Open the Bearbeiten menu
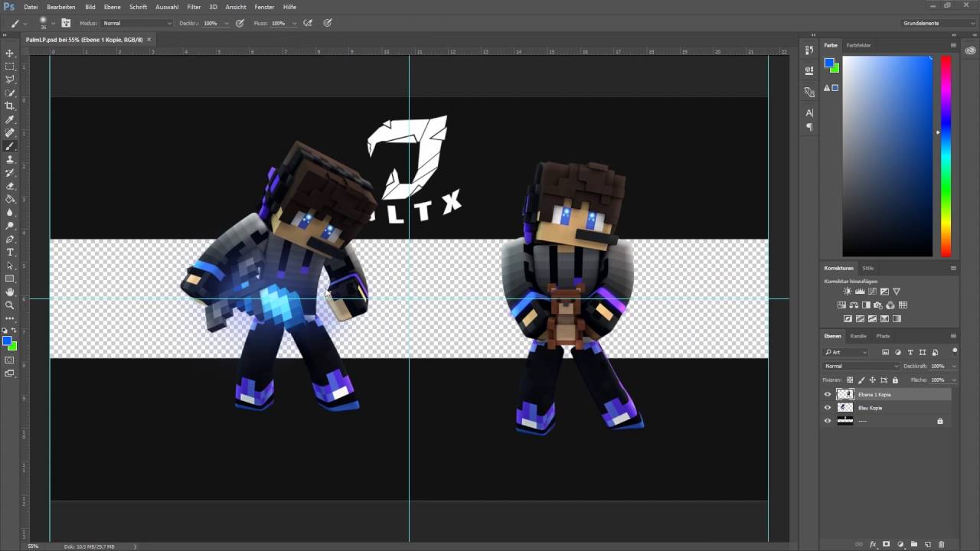980x551 pixels. [61, 7]
